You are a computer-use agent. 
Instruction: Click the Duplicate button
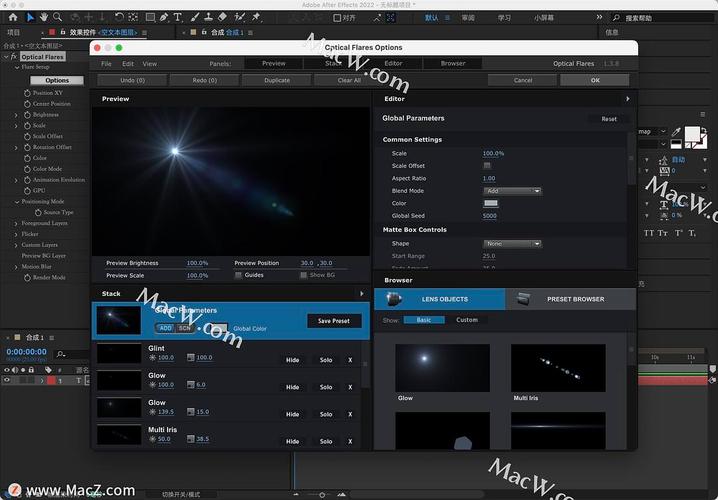[x=277, y=80]
